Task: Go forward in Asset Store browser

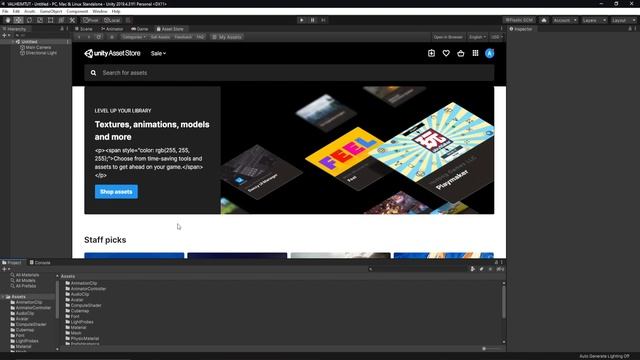Action: click(x=89, y=37)
